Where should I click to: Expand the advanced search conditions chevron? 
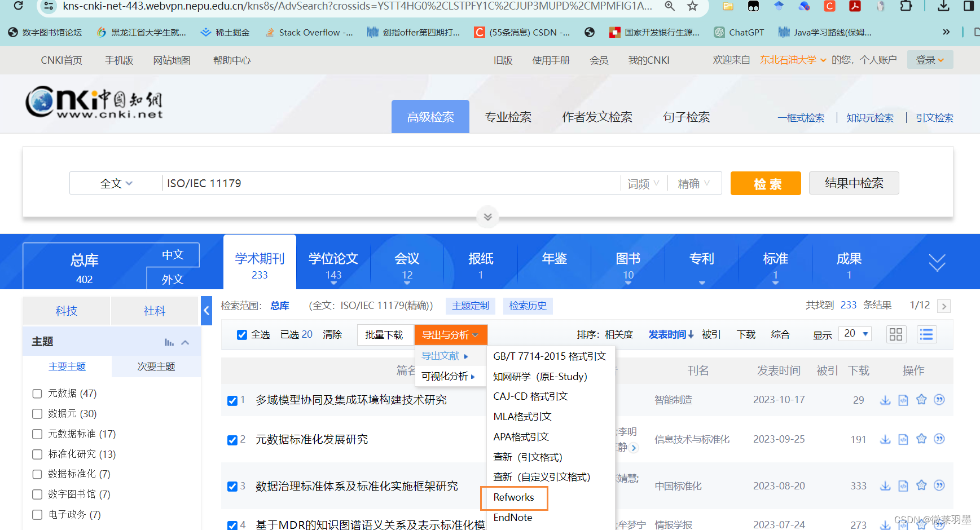point(488,217)
